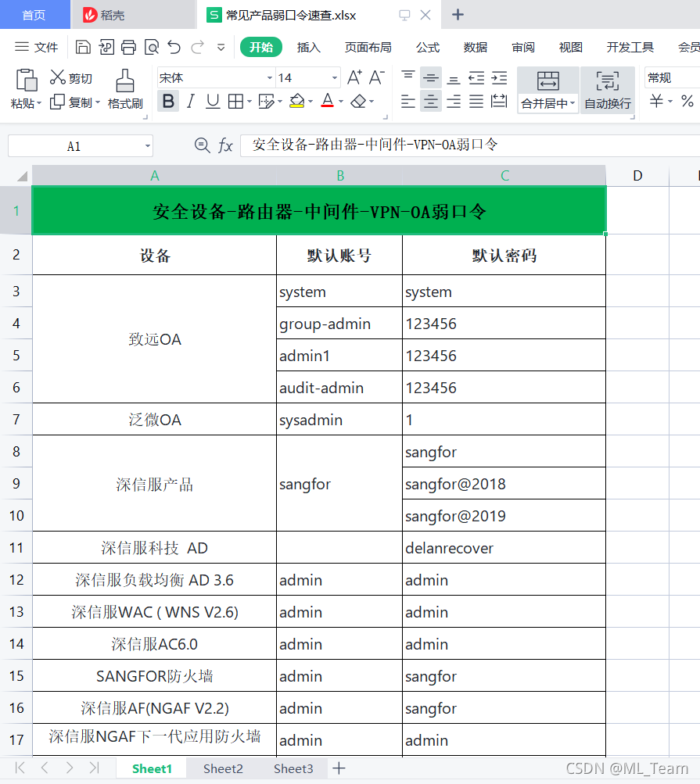Screen dimensions: 700x784
Task: Expand the fill color dropdown arrow
Action: (x=311, y=102)
